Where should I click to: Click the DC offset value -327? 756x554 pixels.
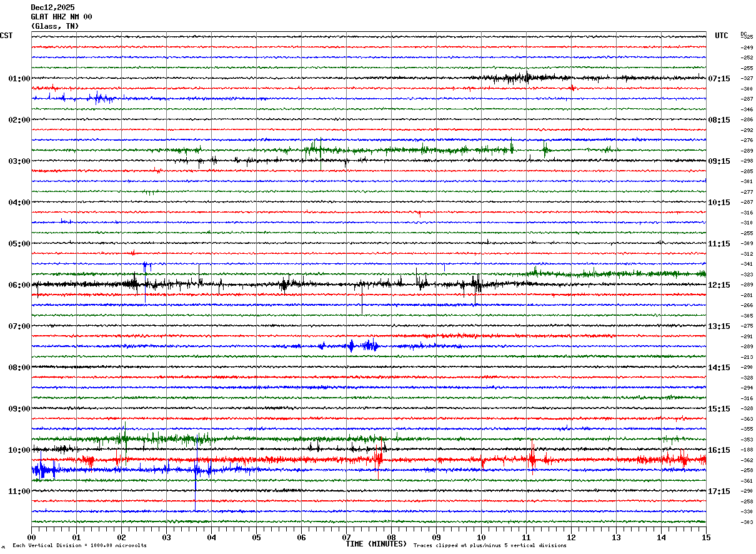[x=747, y=79]
